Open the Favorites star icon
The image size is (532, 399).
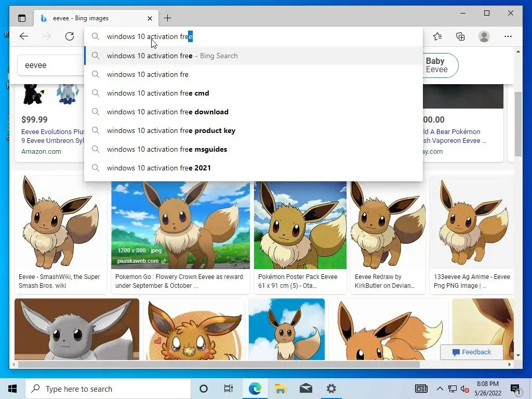pyautogui.click(x=437, y=36)
